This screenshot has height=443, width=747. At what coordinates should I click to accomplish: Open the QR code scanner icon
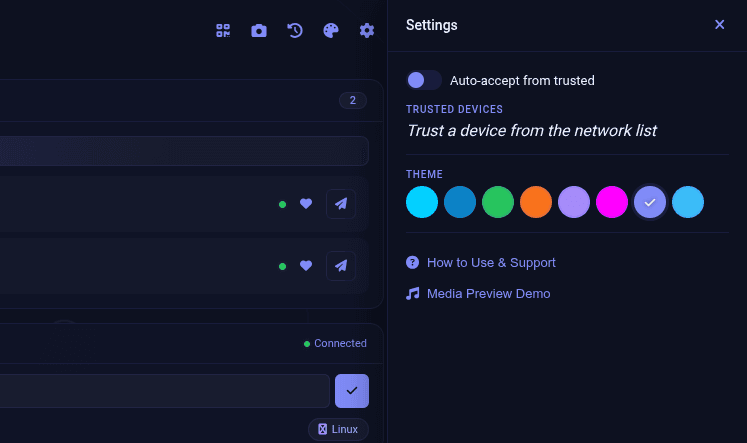[223, 30]
